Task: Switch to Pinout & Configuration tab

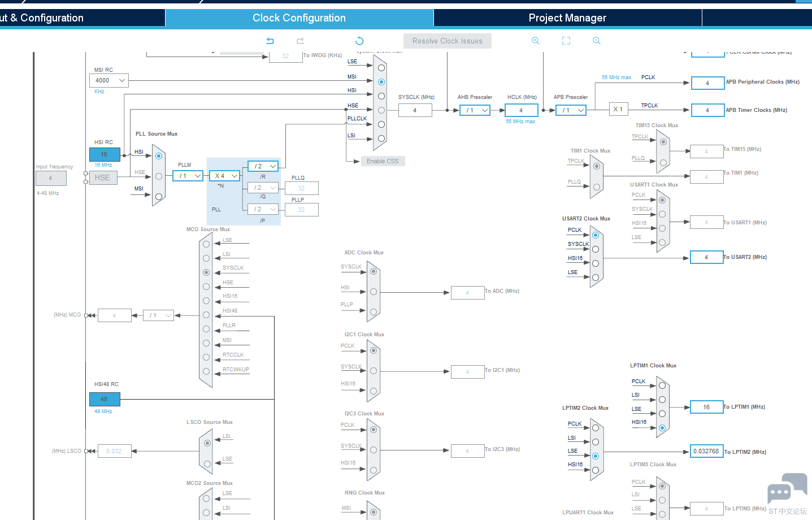Action: click(x=82, y=18)
